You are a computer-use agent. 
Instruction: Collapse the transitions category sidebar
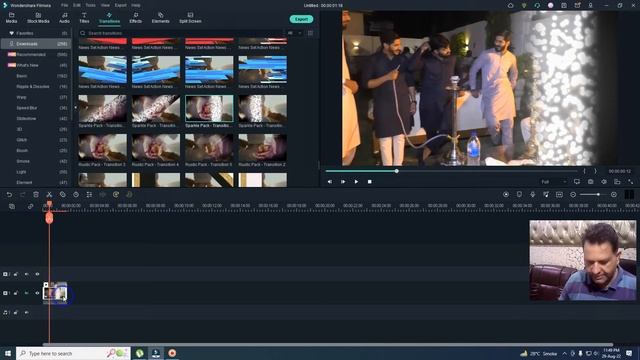pyautogui.click(x=75, y=107)
